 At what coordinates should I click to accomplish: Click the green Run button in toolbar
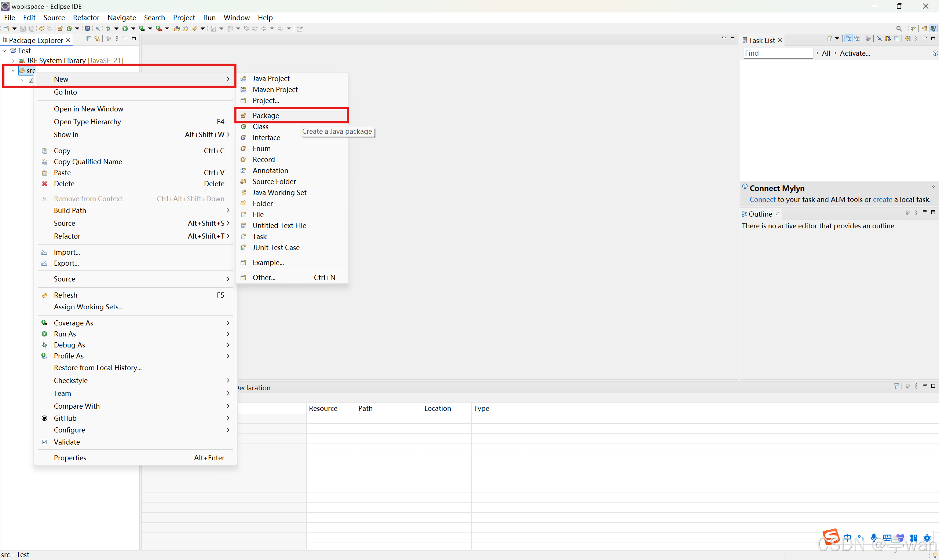(x=125, y=29)
